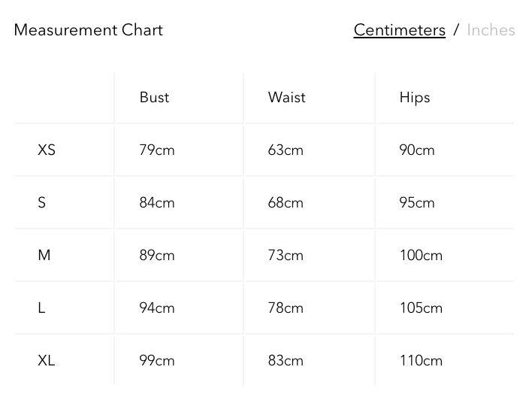
Task: Click the 73cm waist cell
Action: click(x=286, y=255)
